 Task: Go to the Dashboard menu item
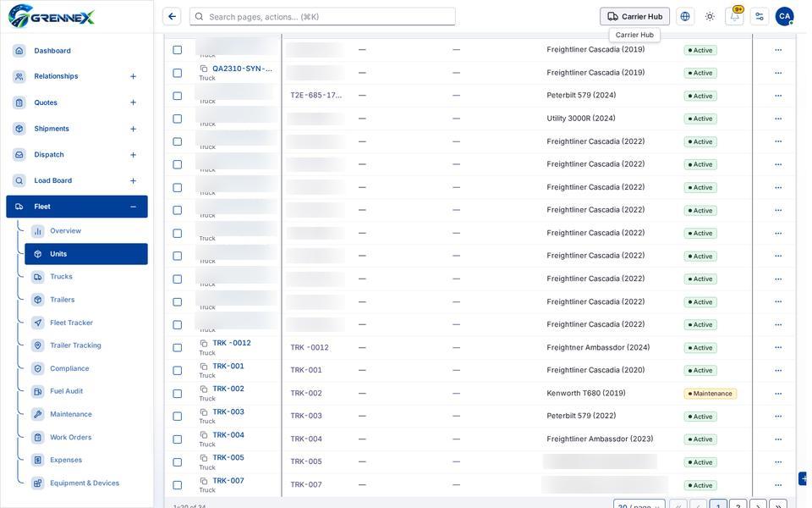click(77, 51)
